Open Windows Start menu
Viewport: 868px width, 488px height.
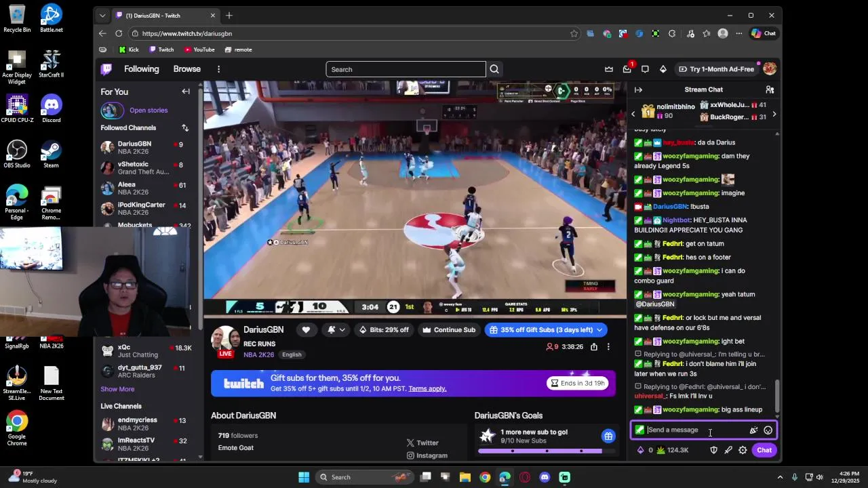[304, 477]
